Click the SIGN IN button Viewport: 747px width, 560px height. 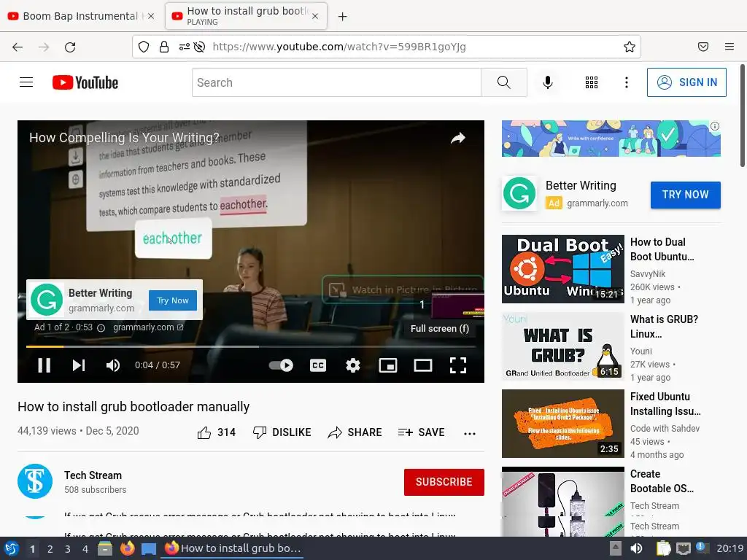[686, 82]
